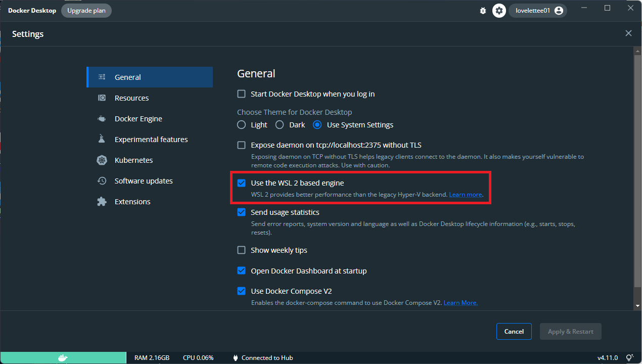Click the Cancel button

click(x=514, y=332)
